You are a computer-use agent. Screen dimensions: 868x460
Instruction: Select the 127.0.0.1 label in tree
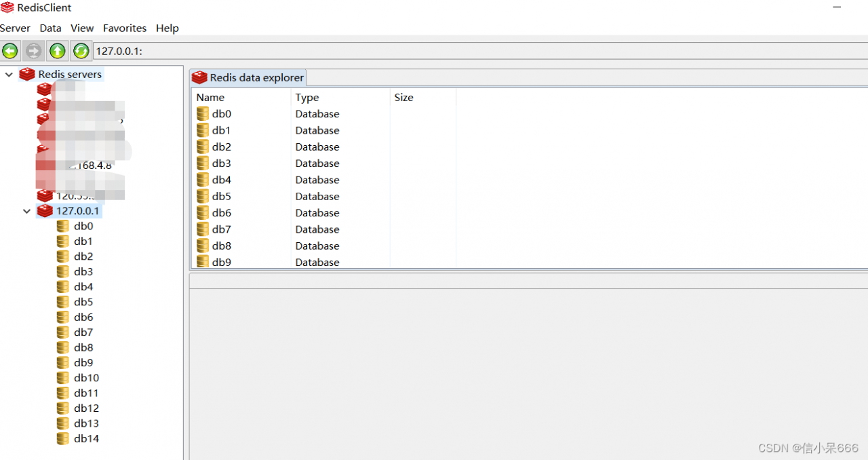(x=78, y=211)
